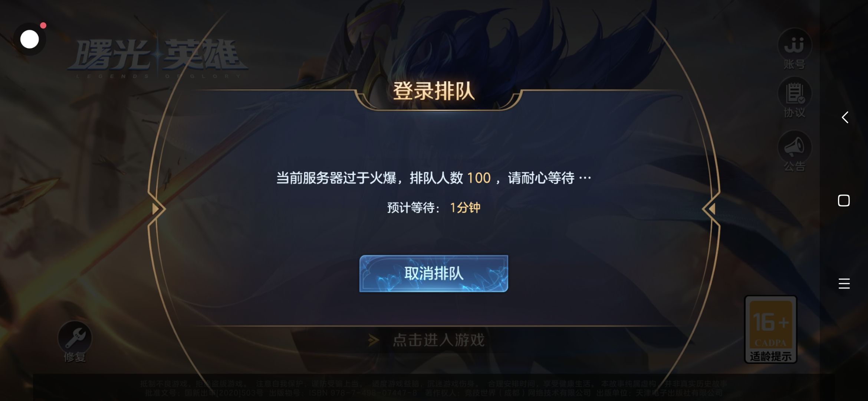This screenshot has width=868, height=401.
Task: Open the 16+ CADPA age rating badge
Action: pyautogui.click(x=770, y=329)
